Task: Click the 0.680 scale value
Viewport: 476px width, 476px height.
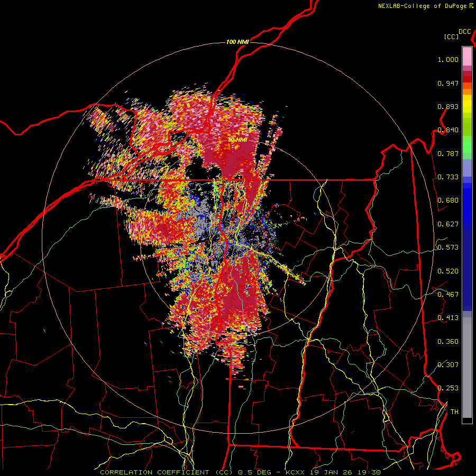Action: point(448,200)
